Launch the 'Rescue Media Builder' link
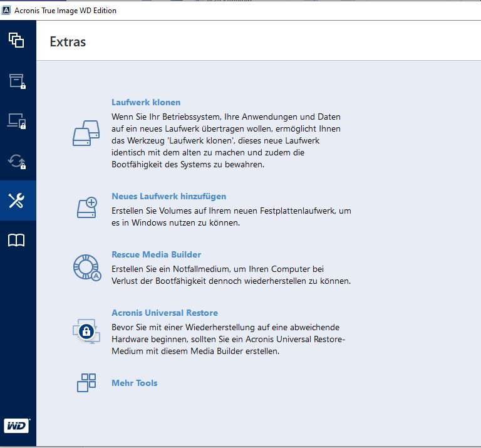Screen dimensions: 481x448 tap(157, 254)
